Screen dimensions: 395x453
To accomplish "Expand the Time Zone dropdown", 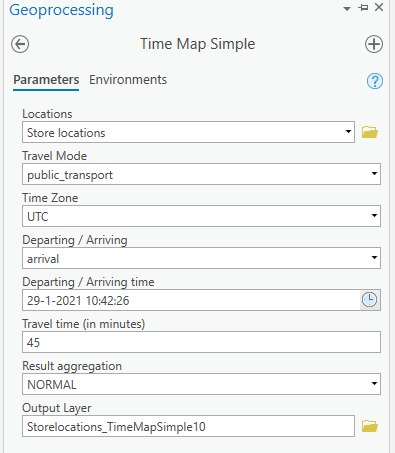I will coord(374,216).
